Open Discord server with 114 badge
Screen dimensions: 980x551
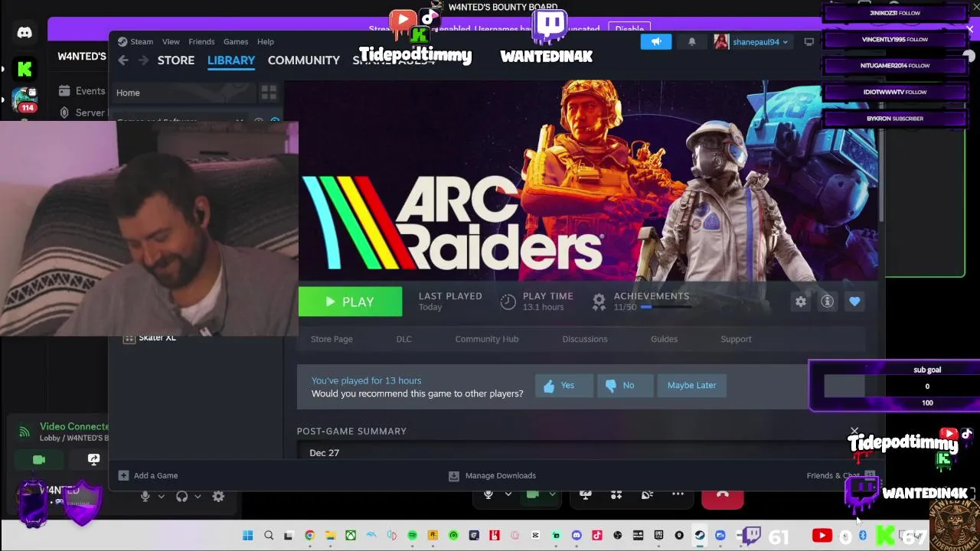click(x=24, y=100)
